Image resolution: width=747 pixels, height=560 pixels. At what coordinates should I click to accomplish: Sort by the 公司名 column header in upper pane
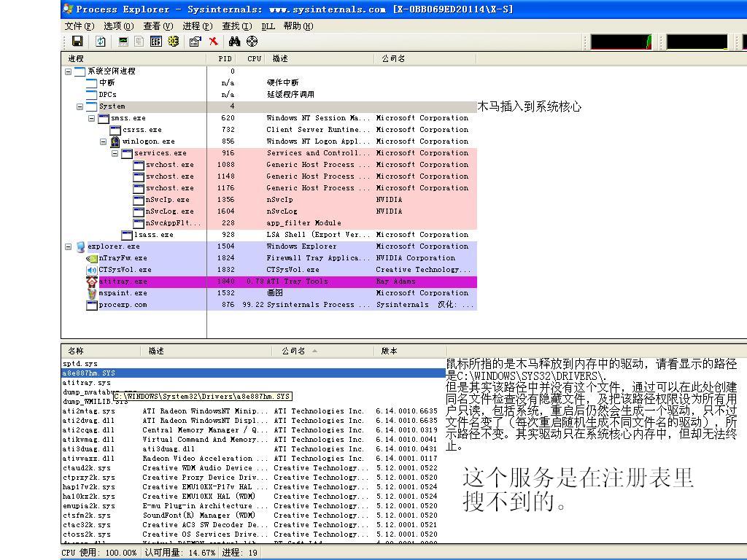coord(425,58)
